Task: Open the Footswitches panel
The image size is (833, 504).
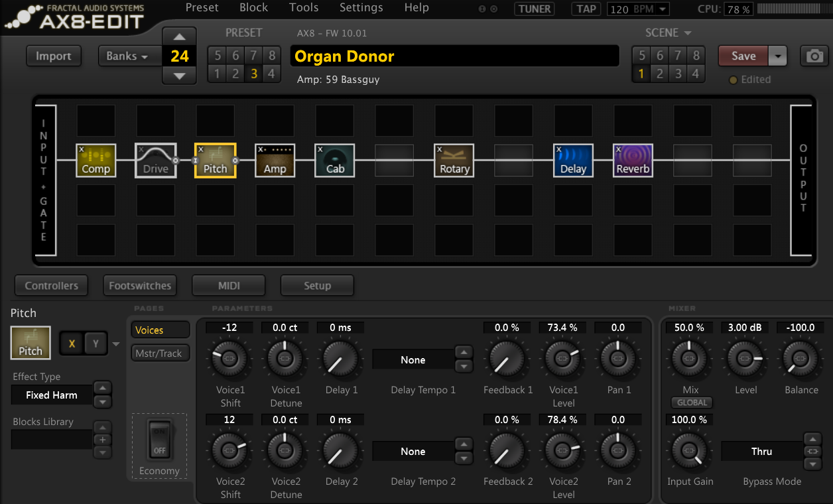Action: point(140,286)
